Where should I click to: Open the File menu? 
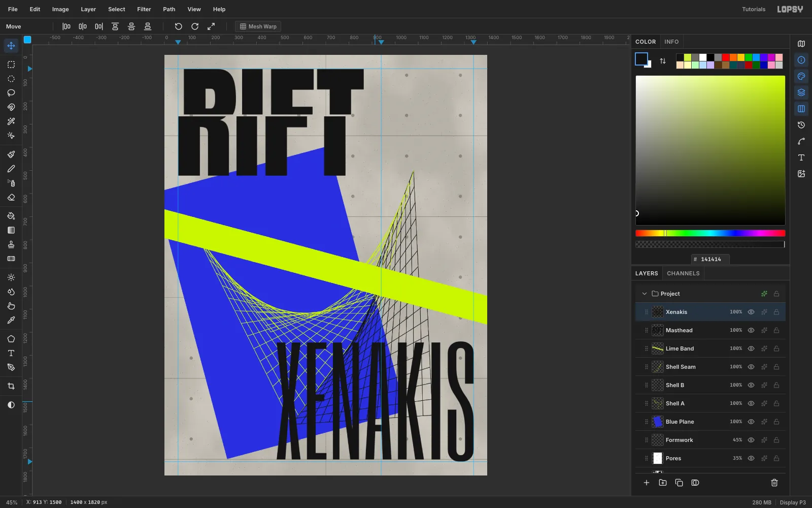pyautogui.click(x=13, y=9)
